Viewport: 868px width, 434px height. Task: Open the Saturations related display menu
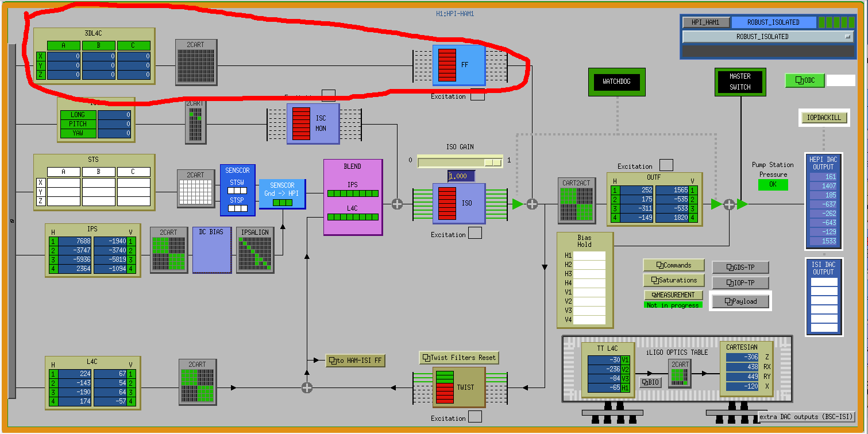pos(673,280)
